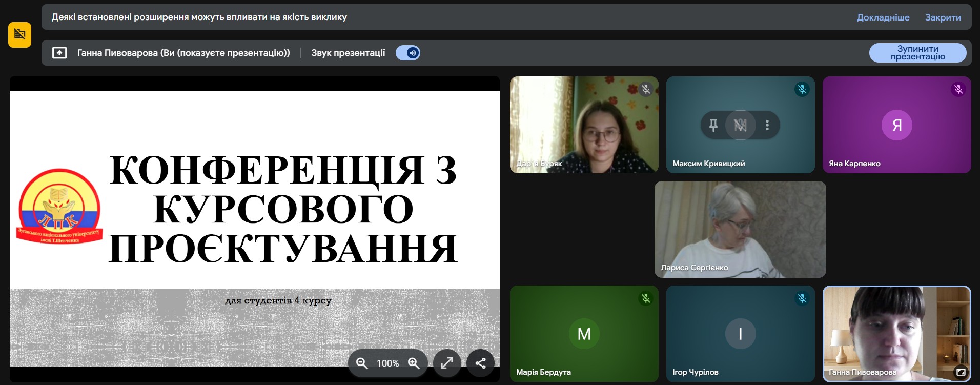Expand presentation to full screen
Screen dimensions: 980x385
click(x=447, y=363)
